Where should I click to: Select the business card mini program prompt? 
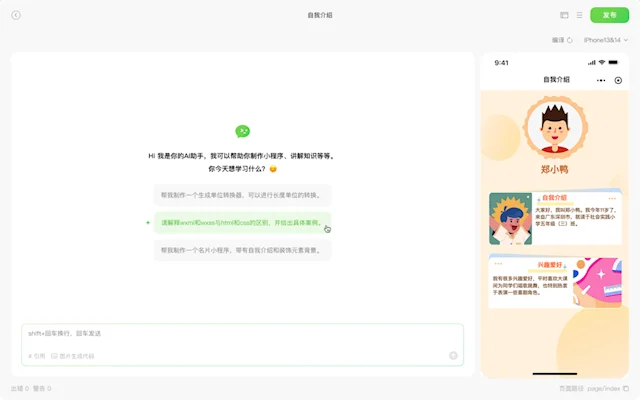click(242, 250)
